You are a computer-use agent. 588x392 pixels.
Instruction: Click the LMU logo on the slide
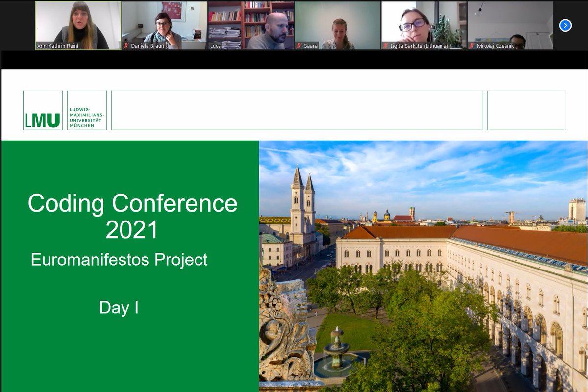[x=42, y=112]
